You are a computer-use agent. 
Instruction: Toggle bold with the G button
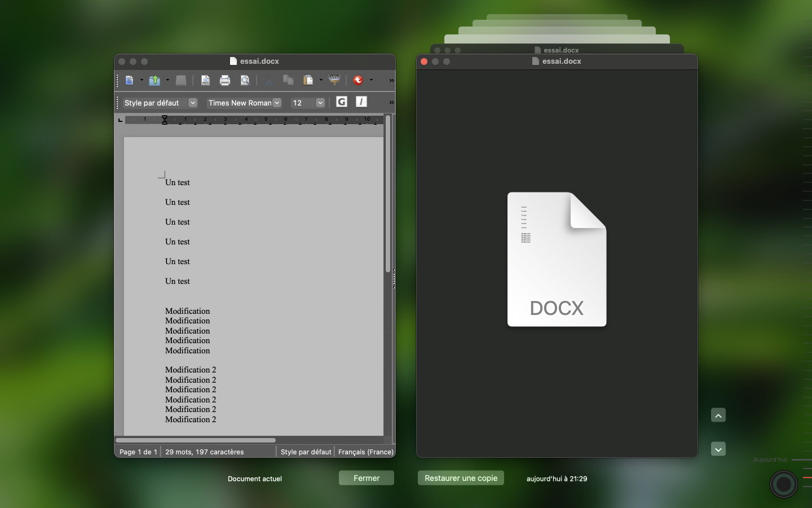point(342,102)
